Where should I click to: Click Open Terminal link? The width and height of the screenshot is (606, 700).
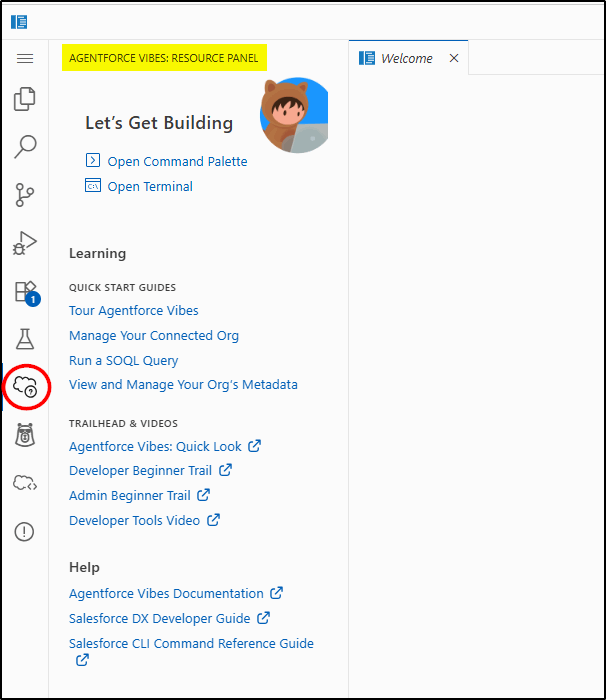point(150,186)
